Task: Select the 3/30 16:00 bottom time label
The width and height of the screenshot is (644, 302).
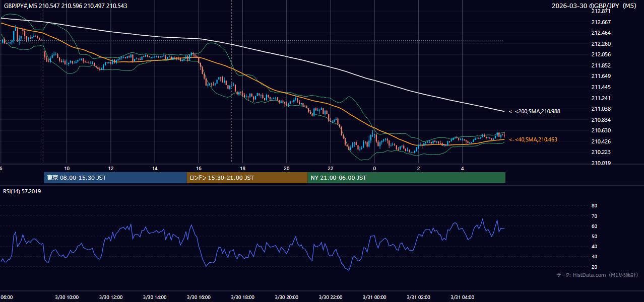Action: tap(199, 297)
